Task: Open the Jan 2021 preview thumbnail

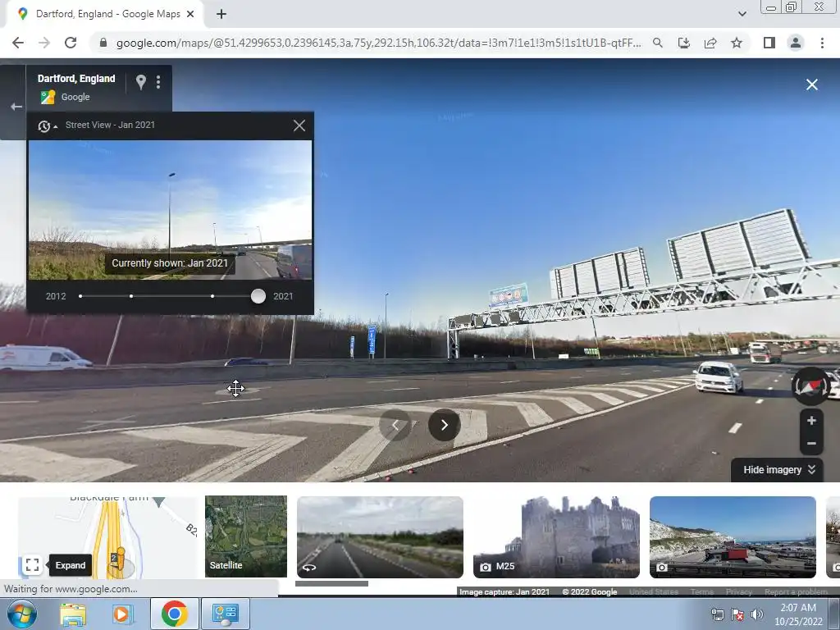Action: (170, 210)
